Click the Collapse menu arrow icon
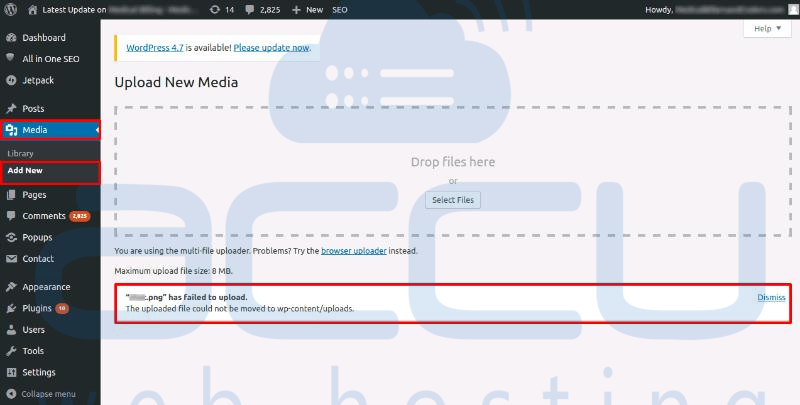 (x=11, y=394)
